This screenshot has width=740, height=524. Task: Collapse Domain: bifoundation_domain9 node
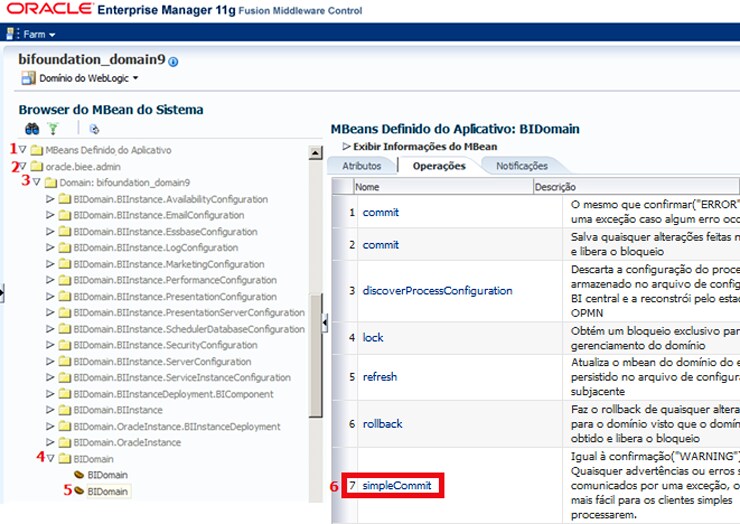point(36,182)
